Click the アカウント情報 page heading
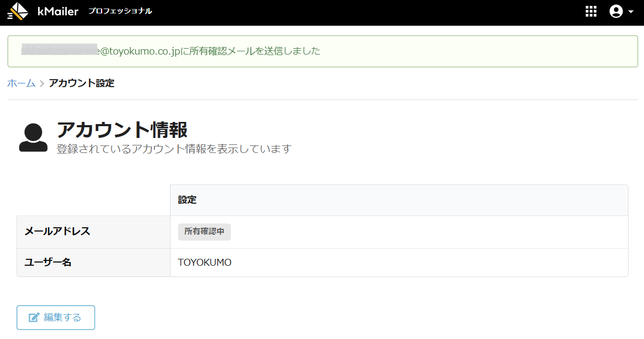Viewport: 644px width, 339px height. point(122,130)
